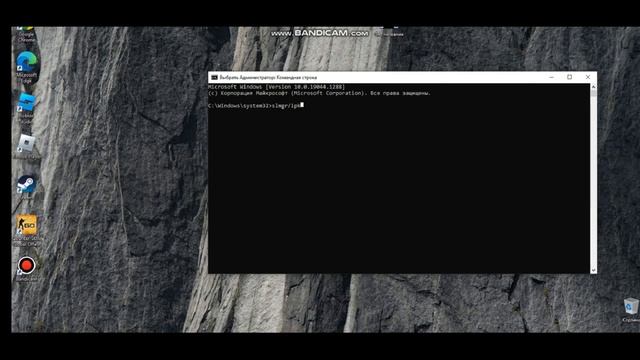Viewport: 640px width, 360px height.
Task: Maximize the Command Prompt window
Action: [569, 77]
